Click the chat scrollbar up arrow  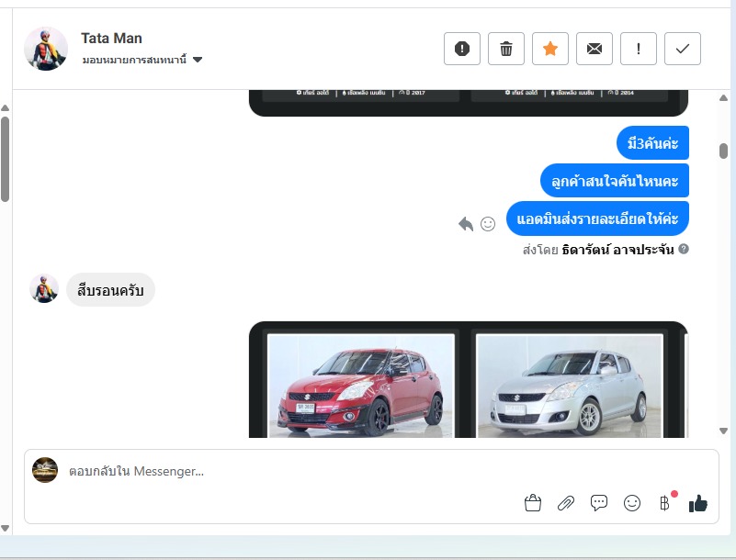[723, 97]
